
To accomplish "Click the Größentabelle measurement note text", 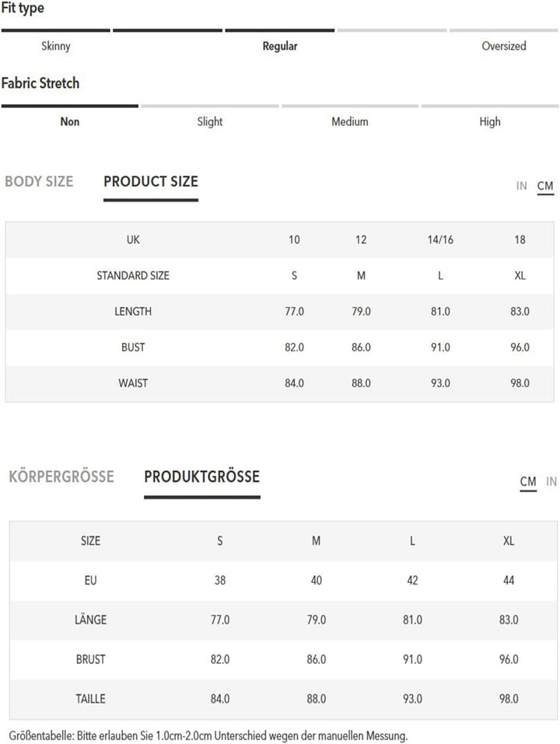I will (208, 735).
